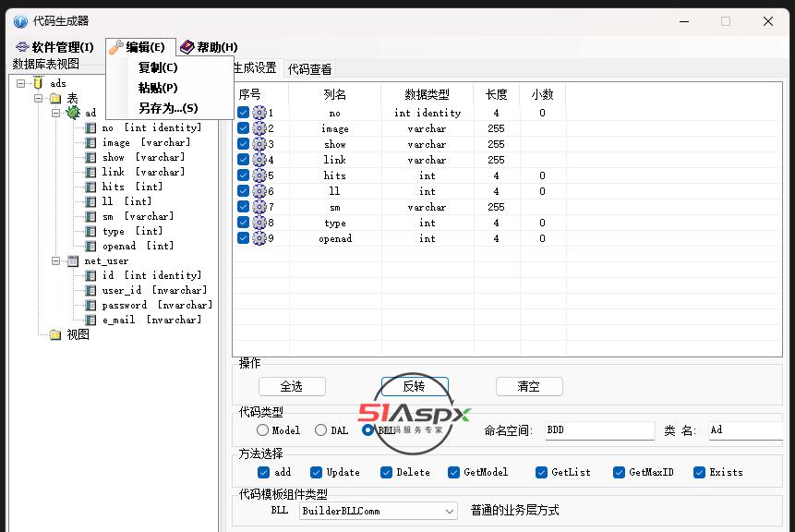
Task: Click the 反转 button
Action: 415,386
